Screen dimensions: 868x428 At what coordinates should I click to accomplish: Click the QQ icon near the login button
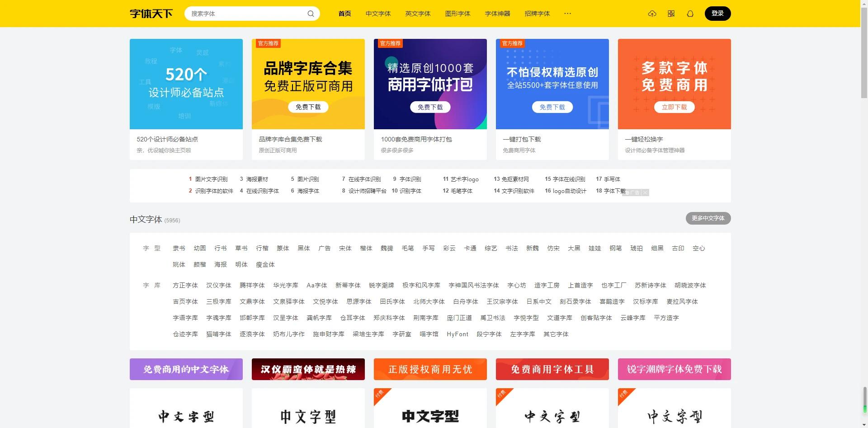(x=690, y=14)
